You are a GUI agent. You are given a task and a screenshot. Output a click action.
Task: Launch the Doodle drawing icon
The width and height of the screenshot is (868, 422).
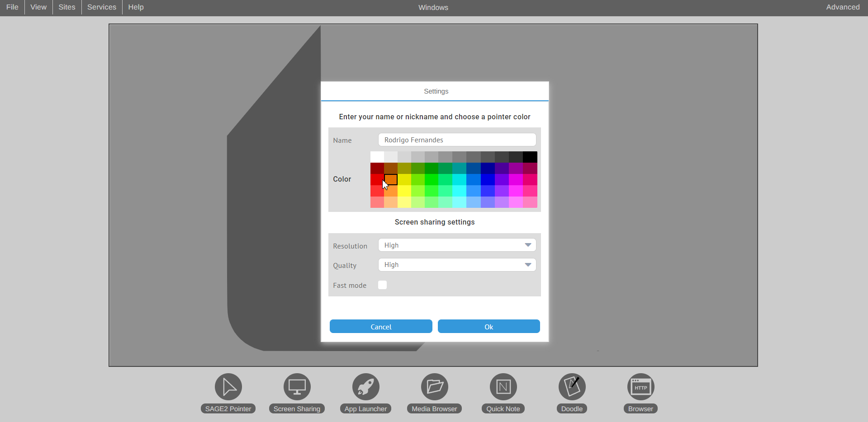[x=572, y=387]
